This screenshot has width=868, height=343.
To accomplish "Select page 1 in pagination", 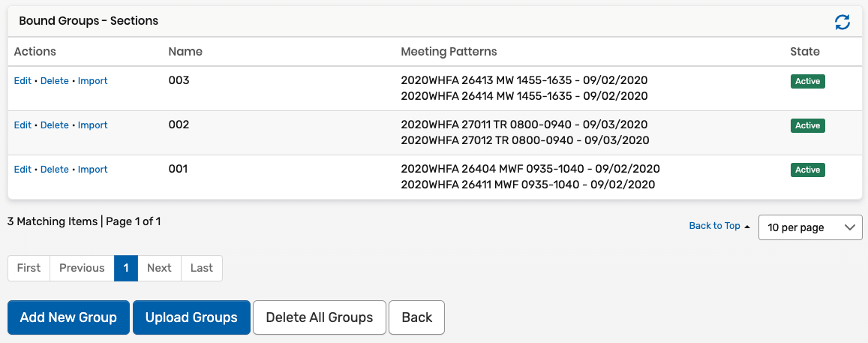I will [x=126, y=268].
